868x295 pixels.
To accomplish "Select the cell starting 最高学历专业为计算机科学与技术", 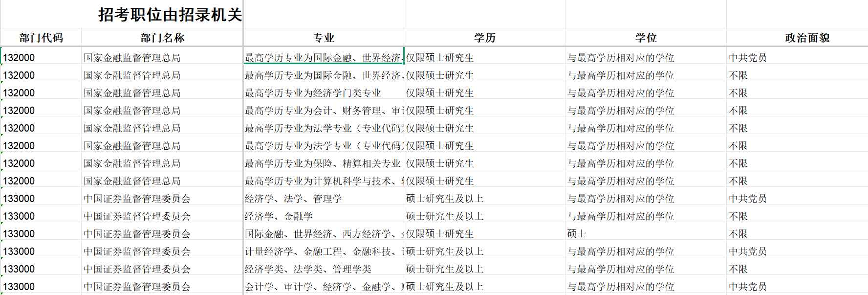I will pyautogui.click(x=323, y=181).
